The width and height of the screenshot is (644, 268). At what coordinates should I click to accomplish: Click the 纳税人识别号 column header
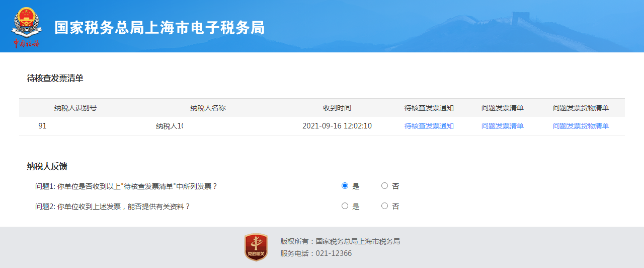click(x=75, y=108)
